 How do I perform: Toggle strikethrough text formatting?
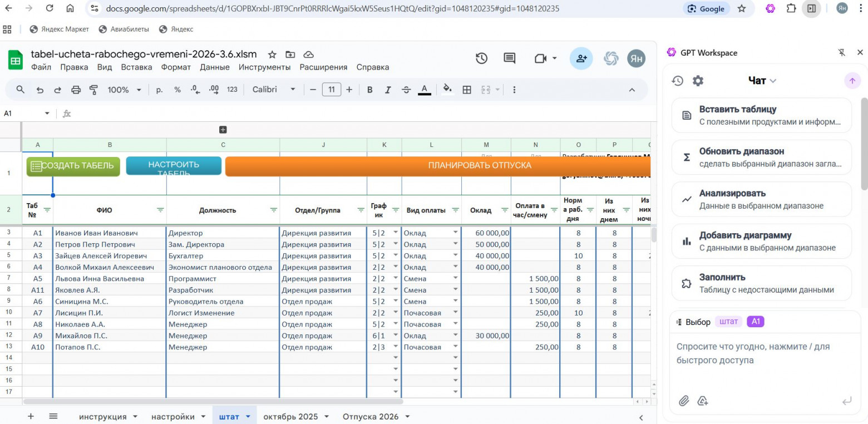(x=406, y=90)
